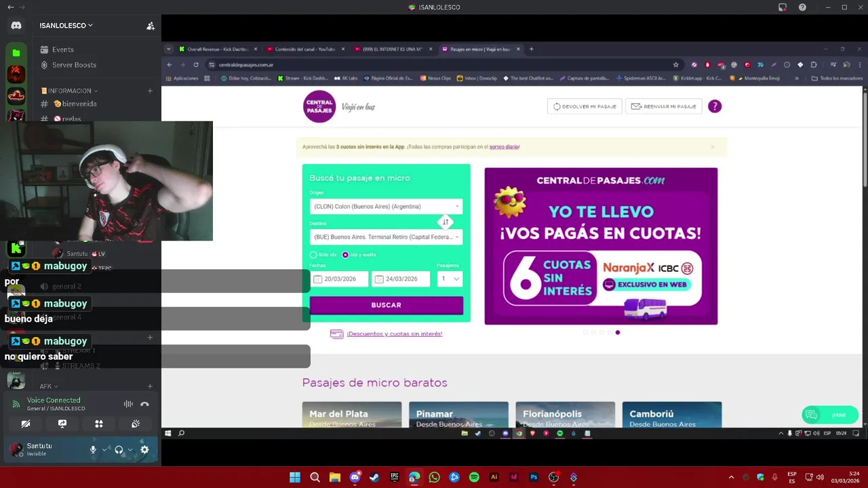Open Descuentos y cuotas sin interés link

pyautogui.click(x=394, y=333)
